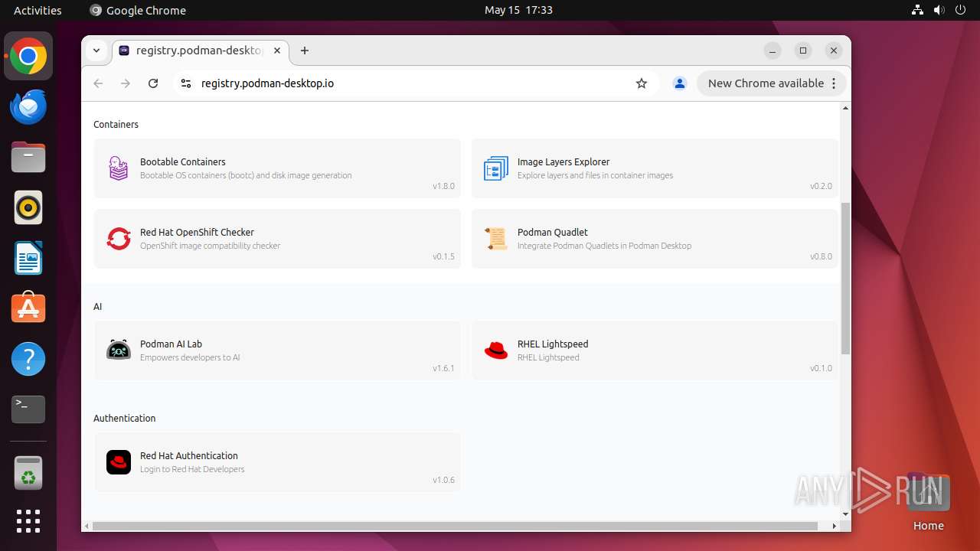Image resolution: width=980 pixels, height=551 pixels.
Task: Click the v0.2.0 version label
Action: click(821, 186)
